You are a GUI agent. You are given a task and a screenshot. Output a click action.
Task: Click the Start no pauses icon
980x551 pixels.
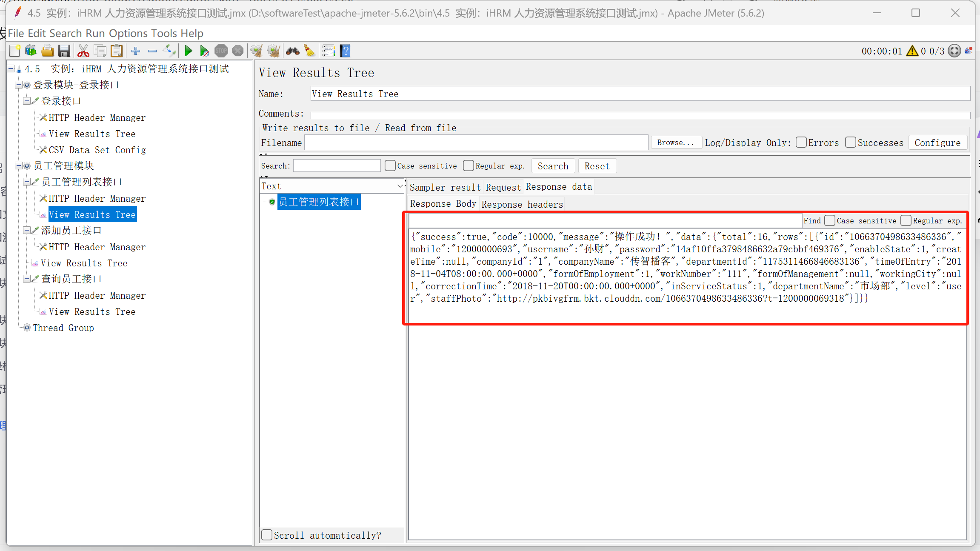204,51
